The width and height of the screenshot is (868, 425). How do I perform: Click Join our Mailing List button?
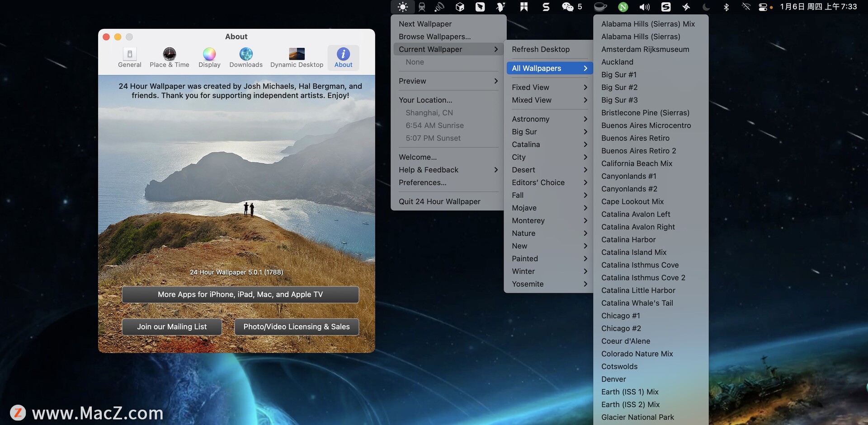(172, 327)
